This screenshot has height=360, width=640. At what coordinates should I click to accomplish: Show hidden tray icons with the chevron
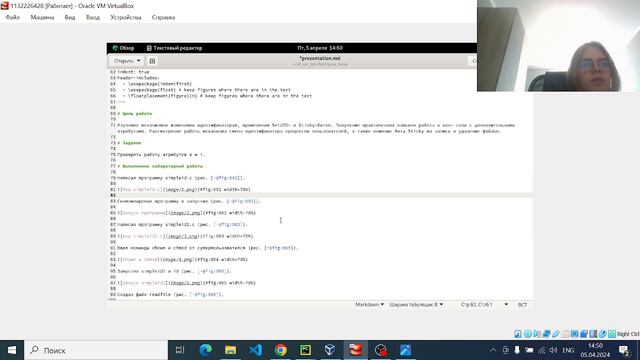(493, 350)
